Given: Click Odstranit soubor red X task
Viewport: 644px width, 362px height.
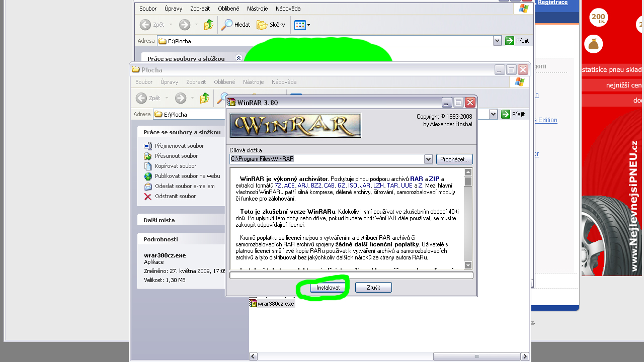Looking at the screenshot, I should [175, 196].
